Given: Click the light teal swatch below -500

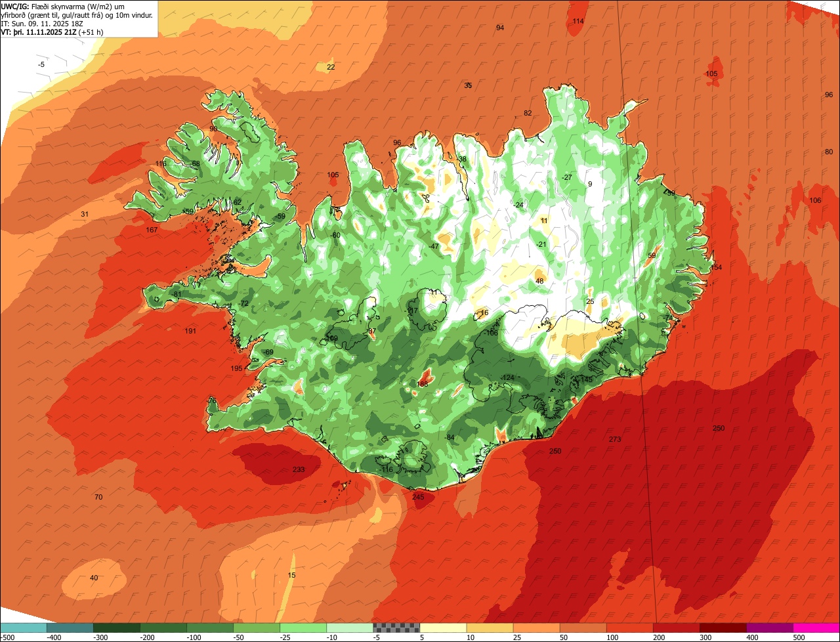Looking at the screenshot, I should (x=23, y=627).
